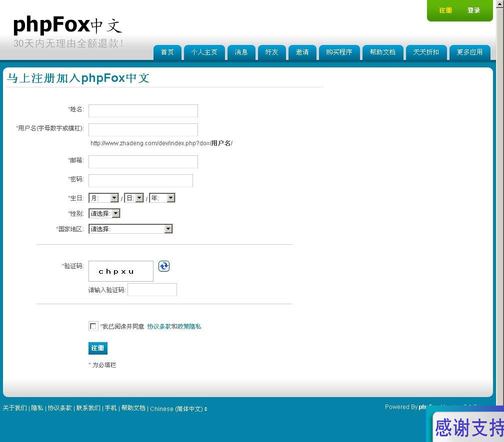
Task: Click the footer 联系我们 link
Action: point(88,408)
